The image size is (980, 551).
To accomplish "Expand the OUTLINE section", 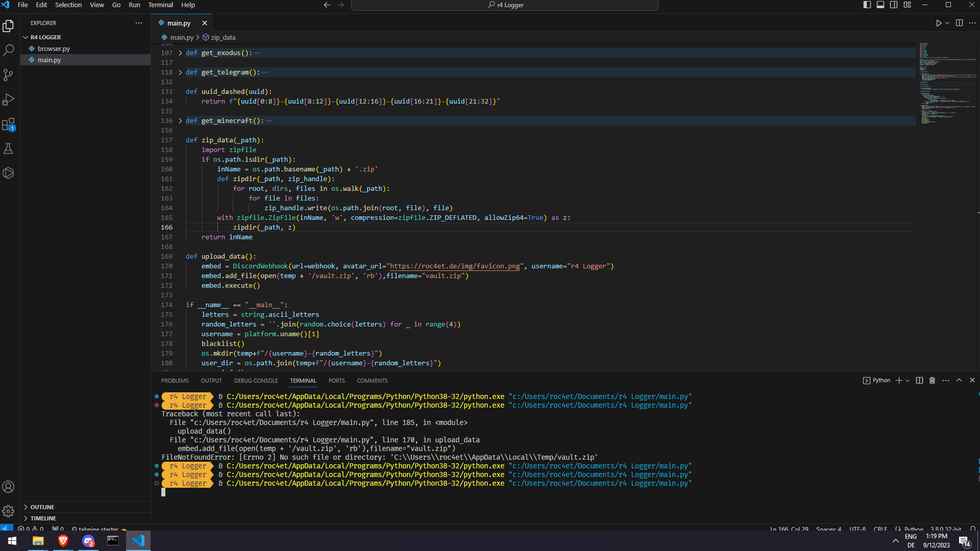I will pyautogui.click(x=42, y=507).
